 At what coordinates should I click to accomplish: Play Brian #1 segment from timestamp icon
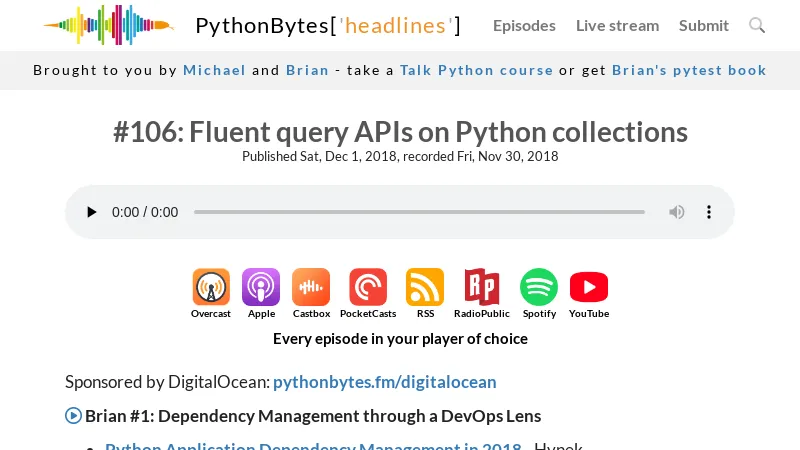coord(73,415)
